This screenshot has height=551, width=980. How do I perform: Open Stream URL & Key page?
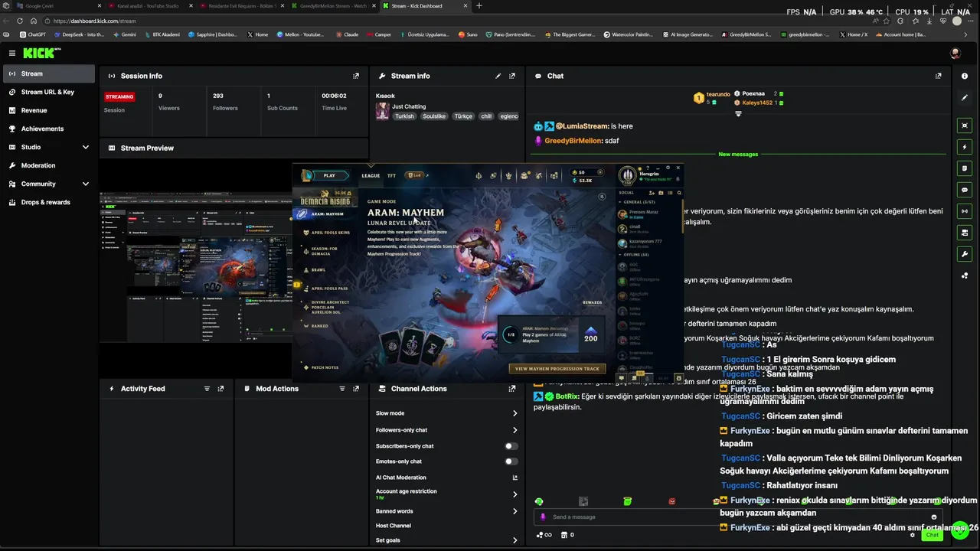[x=49, y=92]
